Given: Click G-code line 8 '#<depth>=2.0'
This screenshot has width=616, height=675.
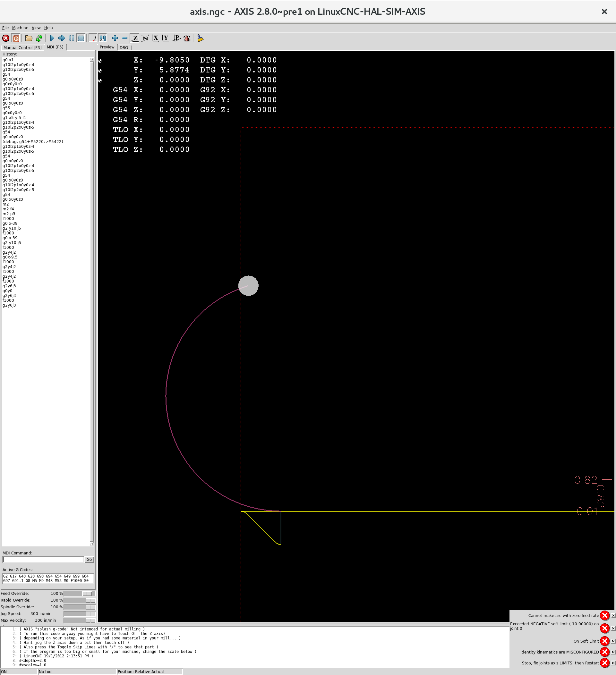Looking at the screenshot, I should coord(32,661).
